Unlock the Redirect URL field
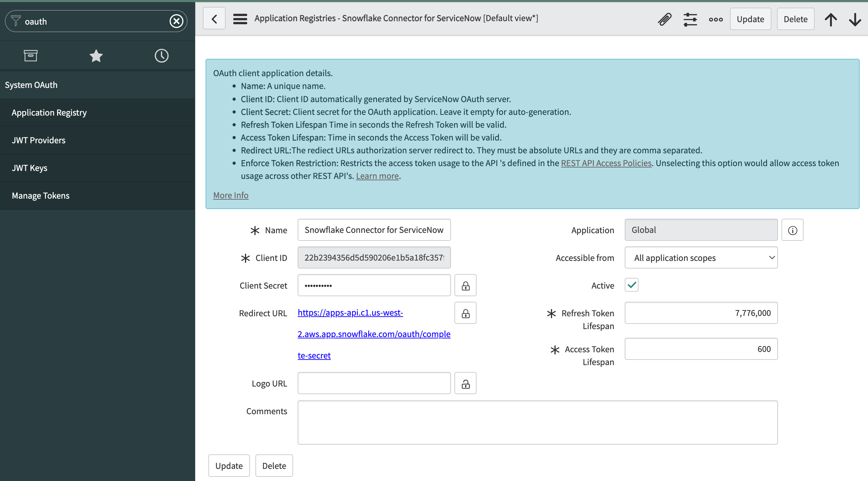 pos(465,313)
